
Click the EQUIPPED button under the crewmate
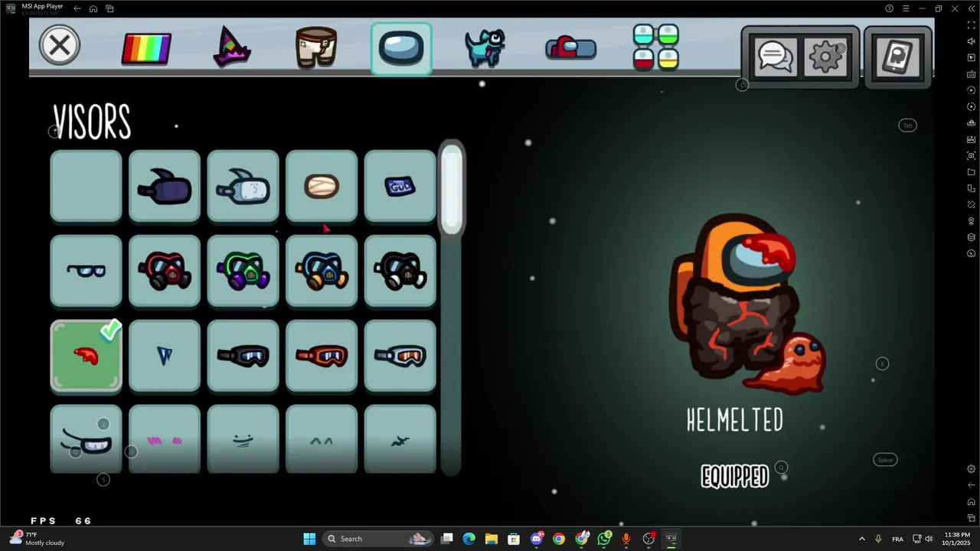pyautogui.click(x=735, y=477)
